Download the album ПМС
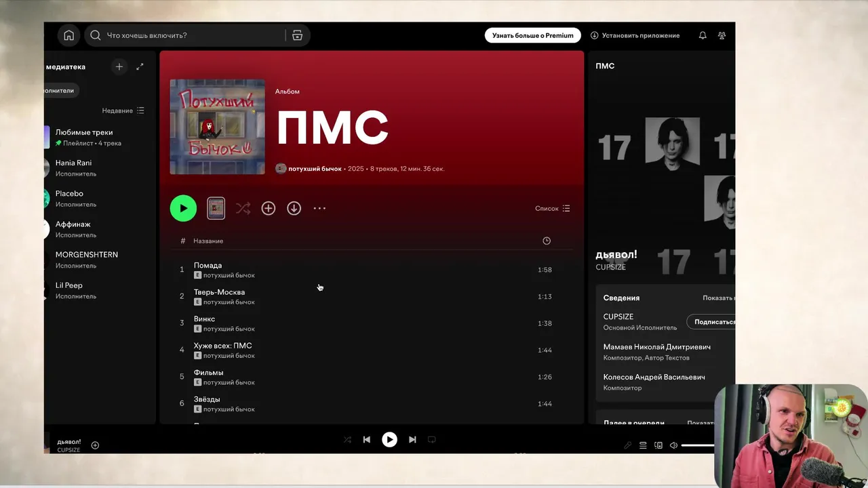The height and width of the screenshot is (488, 868). coord(294,208)
